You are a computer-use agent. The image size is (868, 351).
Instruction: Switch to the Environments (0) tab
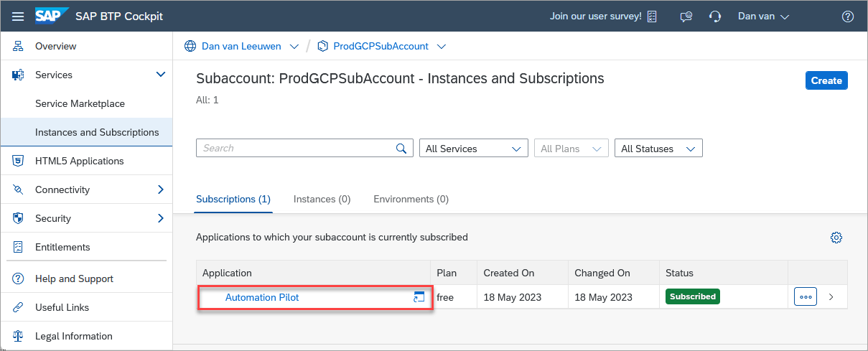coord(411,199)
